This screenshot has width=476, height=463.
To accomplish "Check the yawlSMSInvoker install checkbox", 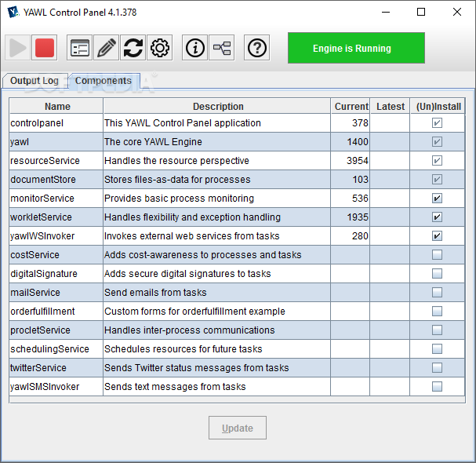I will [437, 387].
